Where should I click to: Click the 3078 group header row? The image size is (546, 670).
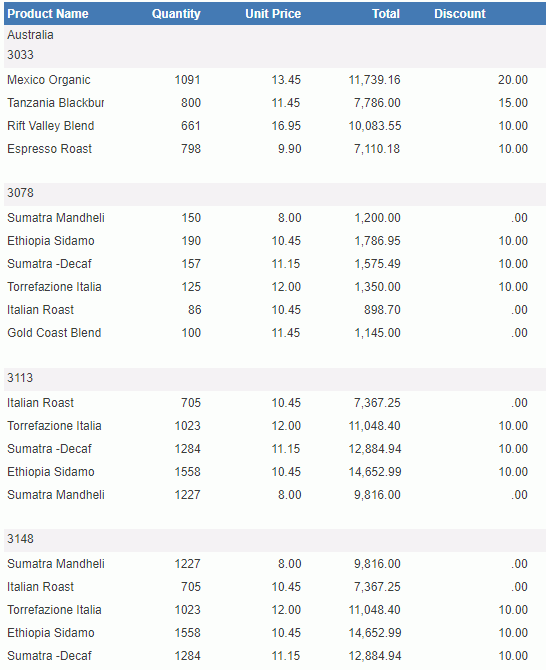[275, 193]
